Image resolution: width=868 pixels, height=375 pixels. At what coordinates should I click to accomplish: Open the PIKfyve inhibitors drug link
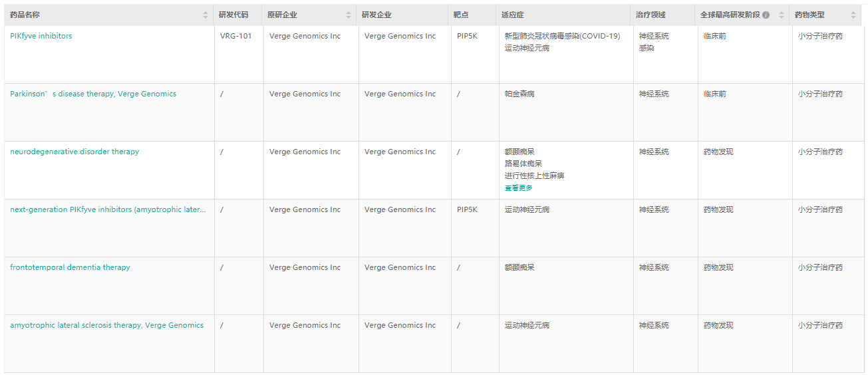[x=41, y=36]
